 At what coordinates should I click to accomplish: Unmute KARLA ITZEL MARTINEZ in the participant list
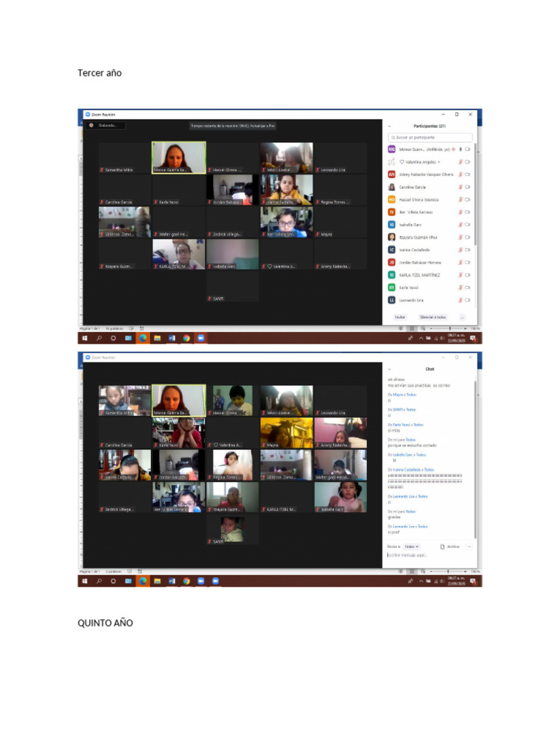[461, 275]
